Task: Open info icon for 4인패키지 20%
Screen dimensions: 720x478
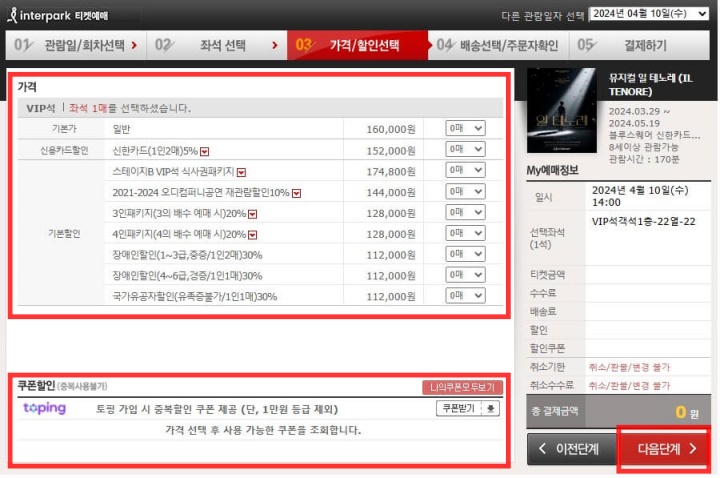Action: [x=253, y=235]
